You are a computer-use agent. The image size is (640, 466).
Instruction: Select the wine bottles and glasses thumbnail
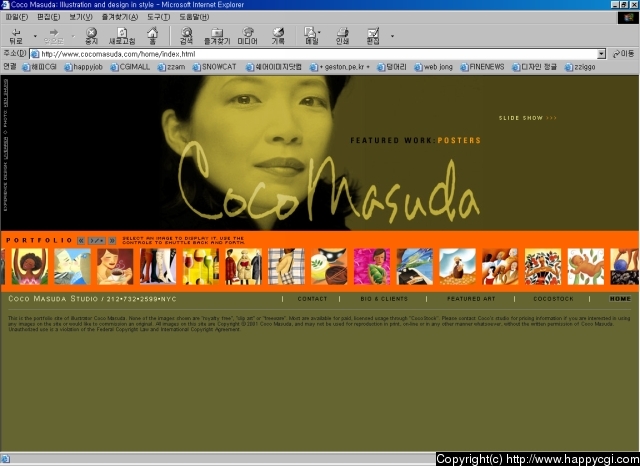pyautogui.click(x=201, y=266)
